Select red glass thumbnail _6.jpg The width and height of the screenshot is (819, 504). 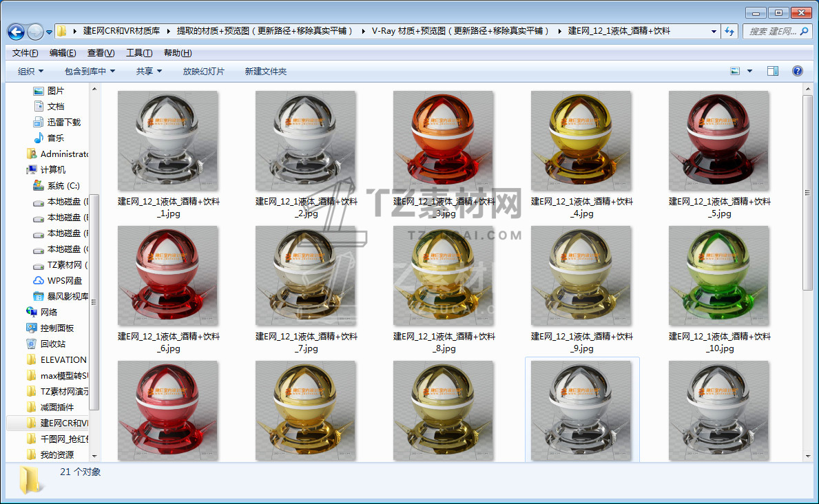click(168, 276)
